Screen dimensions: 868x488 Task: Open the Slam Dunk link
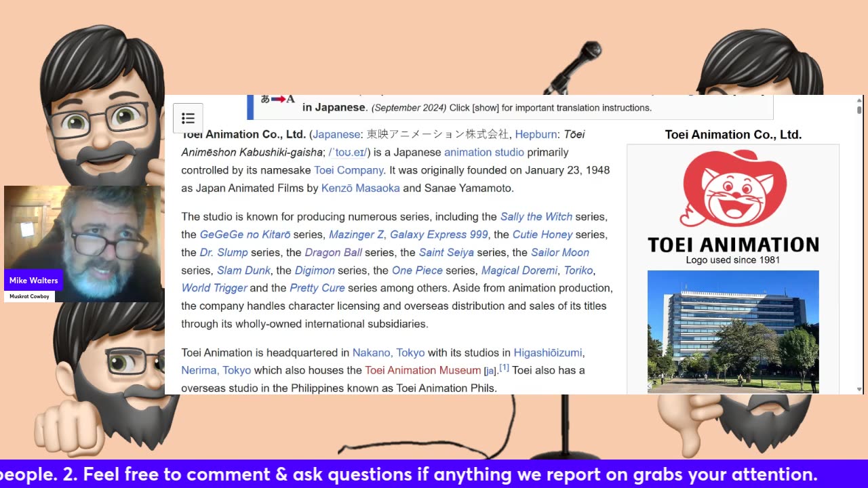point(244,270)
